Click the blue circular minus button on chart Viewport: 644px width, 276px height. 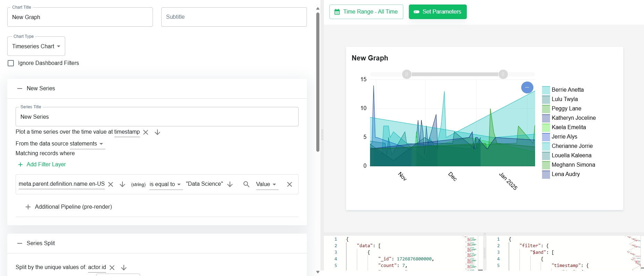tap(527, 87)
